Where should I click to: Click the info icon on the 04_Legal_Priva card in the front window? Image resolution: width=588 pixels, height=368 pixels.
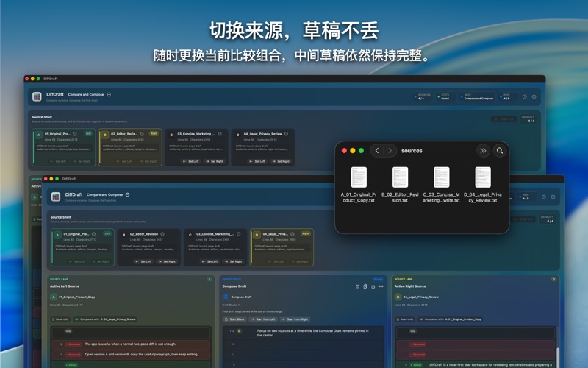pyautogui.click(x=293, y=234)
